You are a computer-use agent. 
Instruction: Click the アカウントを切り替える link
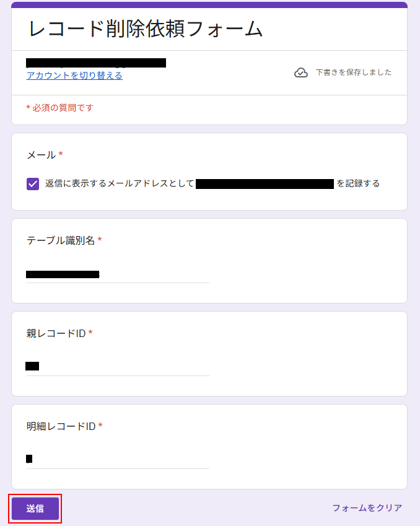coord(74,76)
